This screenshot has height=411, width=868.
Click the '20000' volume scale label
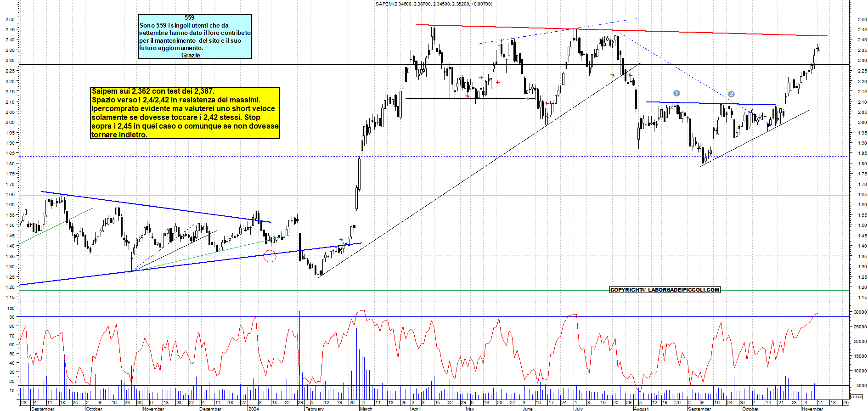(x=860, y=342)
